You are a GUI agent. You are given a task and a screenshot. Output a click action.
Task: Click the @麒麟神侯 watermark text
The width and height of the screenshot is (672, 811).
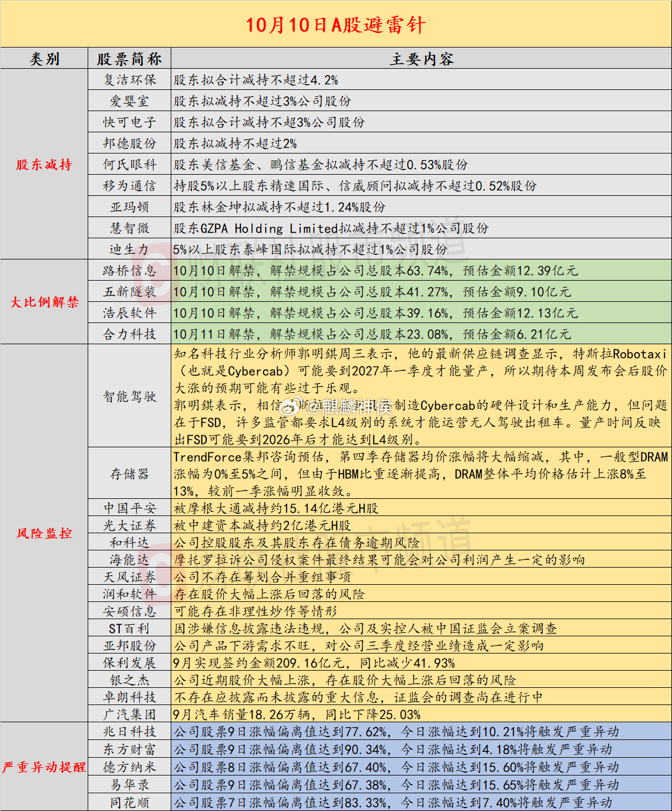[x=348, y=407]
